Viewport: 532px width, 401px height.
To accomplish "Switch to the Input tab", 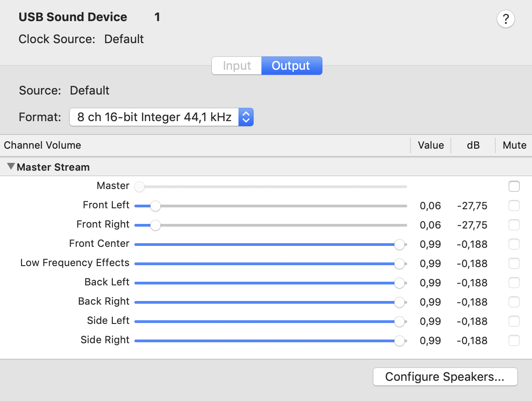I will [237, 66].
